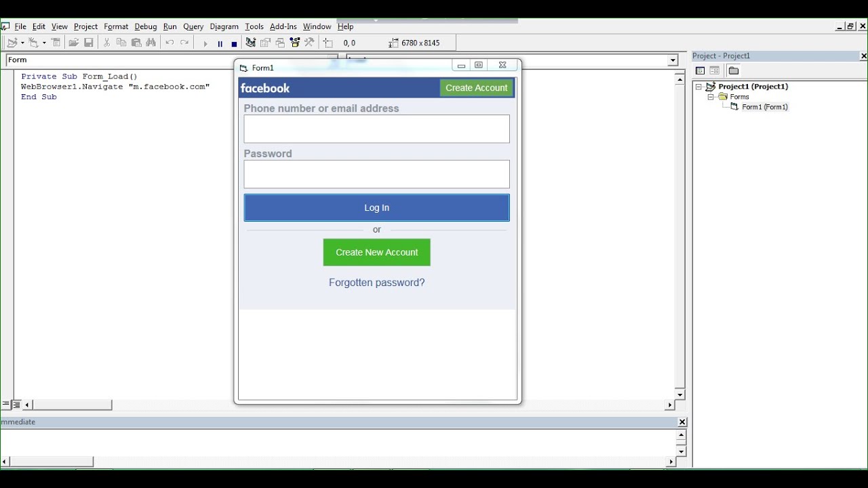Click the Cut scissors icon

point(106,43)
